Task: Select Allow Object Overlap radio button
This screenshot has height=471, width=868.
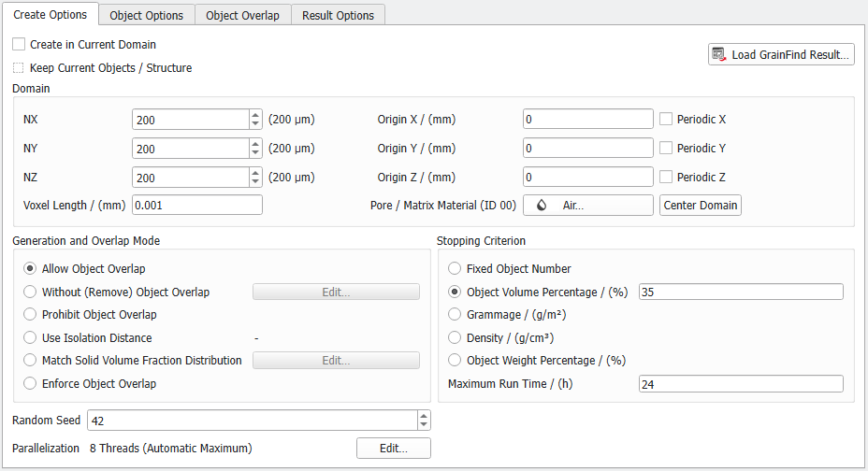Action: (x=30, y=268)
